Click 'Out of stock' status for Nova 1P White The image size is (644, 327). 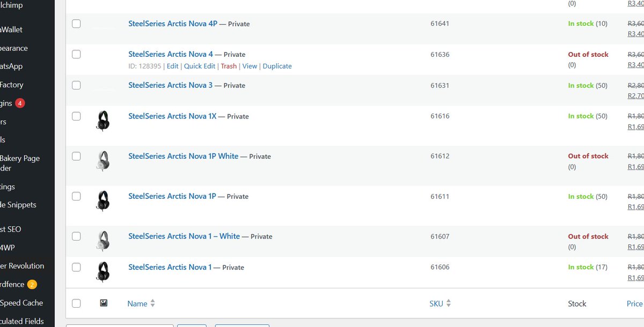588,156
